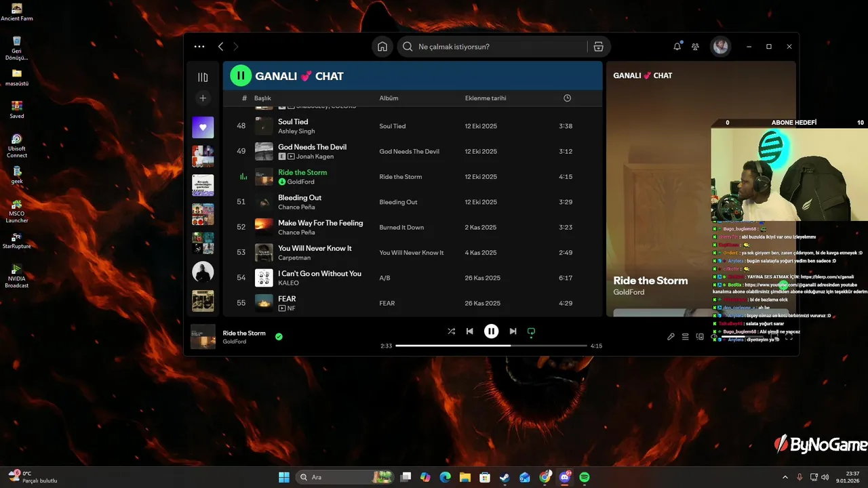Image resolution: width=868 pixels, height=488 pixels.
Task: Sort by 'Eklenme tarihi' column header
Action: [486, 98]
